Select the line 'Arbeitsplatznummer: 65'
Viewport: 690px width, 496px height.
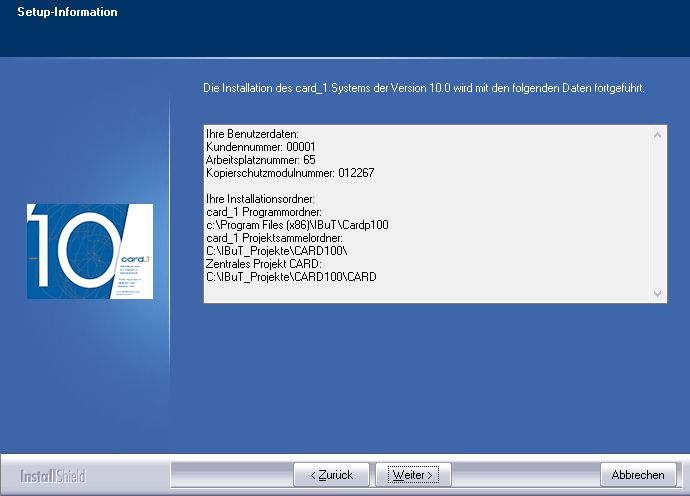261,160
